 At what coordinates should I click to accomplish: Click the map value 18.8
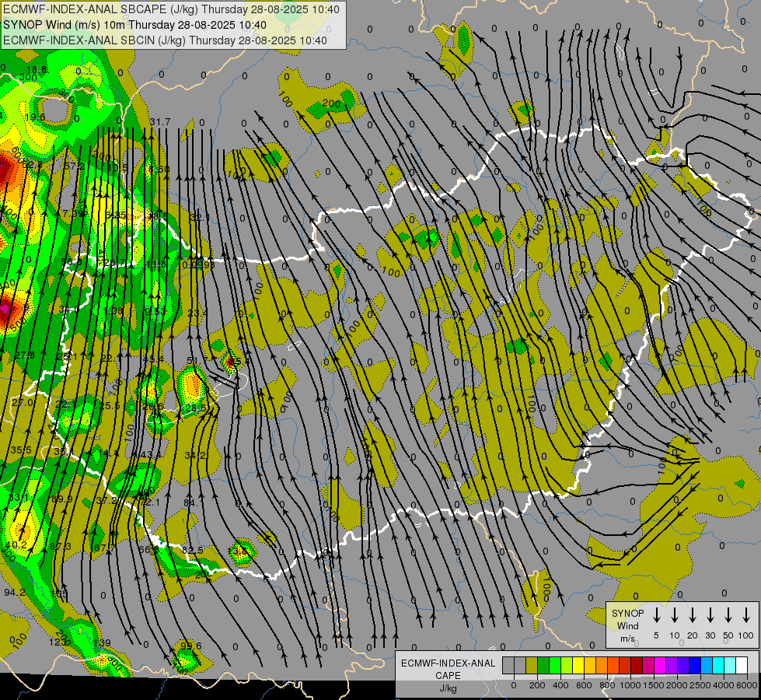click(x=37, y=69)
